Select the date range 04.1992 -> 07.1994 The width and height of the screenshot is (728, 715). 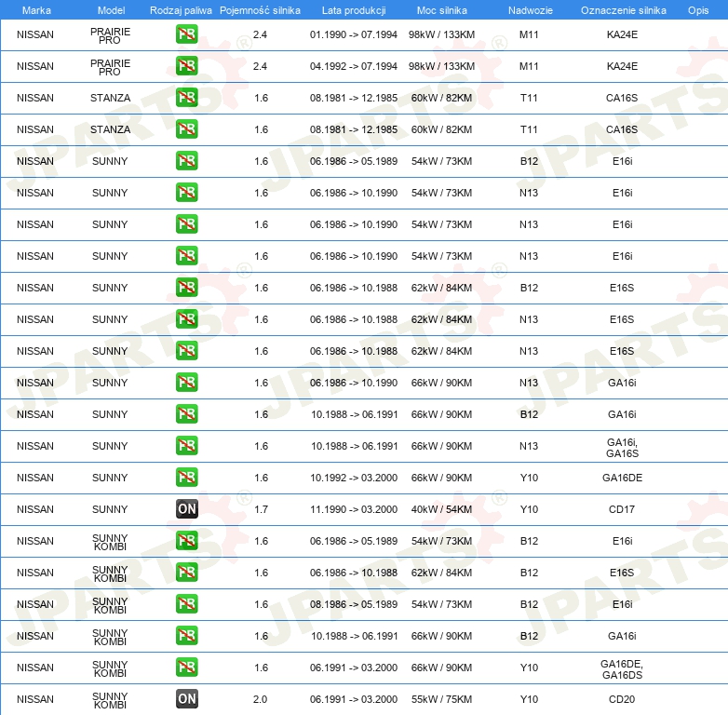pyautogui.click(x=354, y=66)
